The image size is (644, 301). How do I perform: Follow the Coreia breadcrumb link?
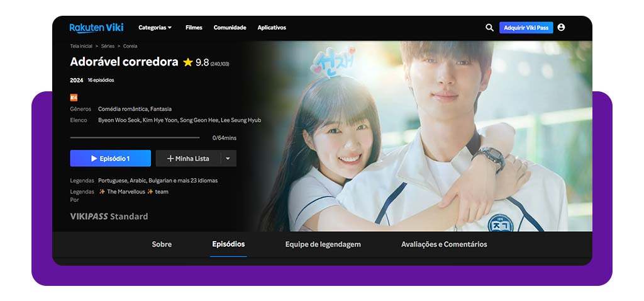pyautogui.click(x=130, y=46)
